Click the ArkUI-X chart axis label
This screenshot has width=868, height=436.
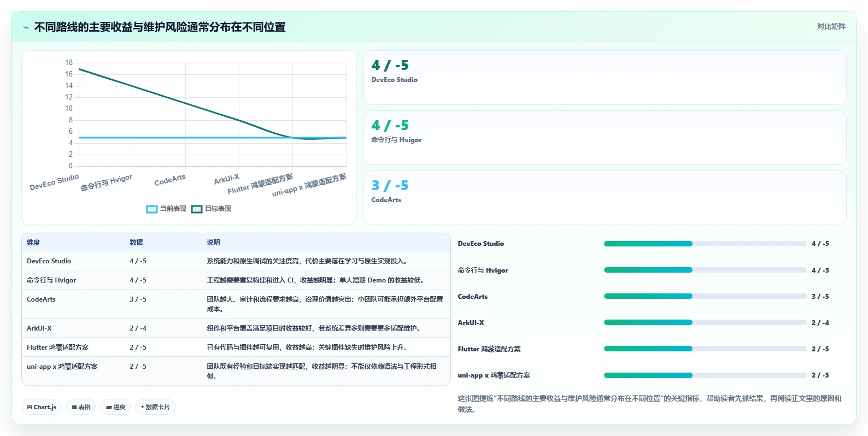pos(226,179)
